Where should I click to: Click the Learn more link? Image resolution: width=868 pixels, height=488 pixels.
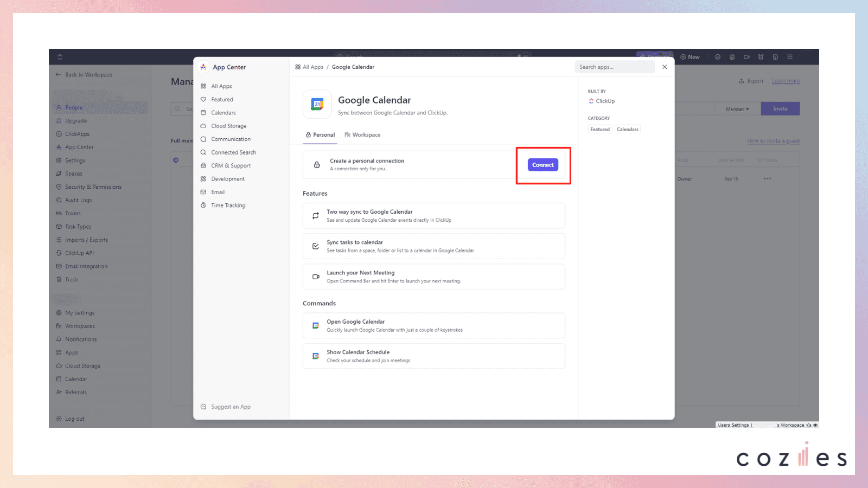pyautogui.click(x=786, y=81)
